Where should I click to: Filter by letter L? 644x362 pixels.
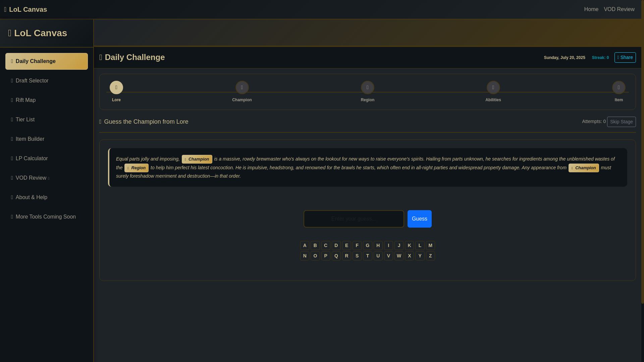(x=420, y=245)
